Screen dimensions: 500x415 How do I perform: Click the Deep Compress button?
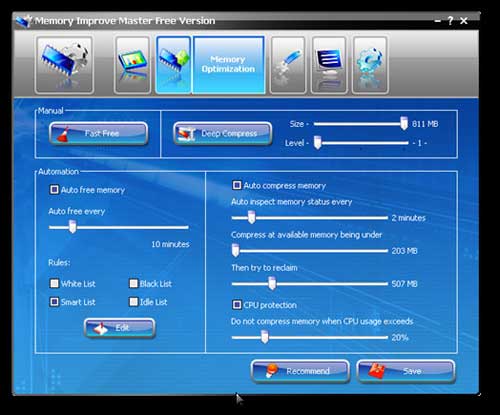click(x=222, y=133)
